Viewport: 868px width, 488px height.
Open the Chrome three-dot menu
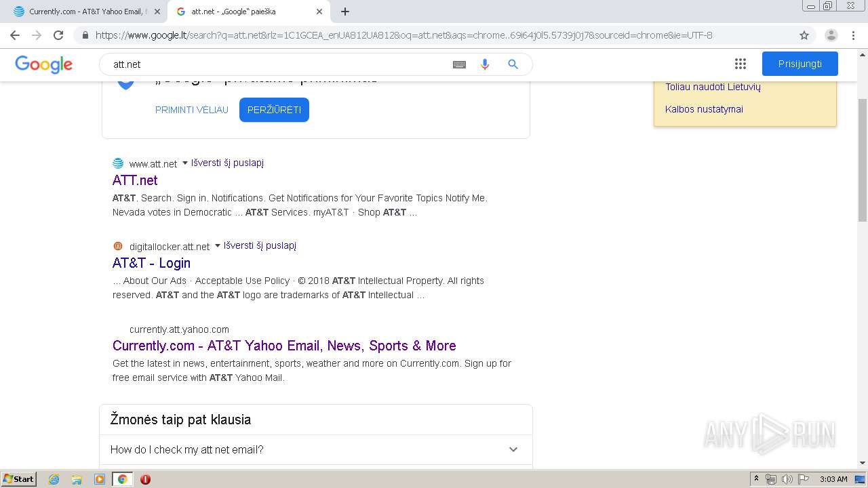coord(854,35)
